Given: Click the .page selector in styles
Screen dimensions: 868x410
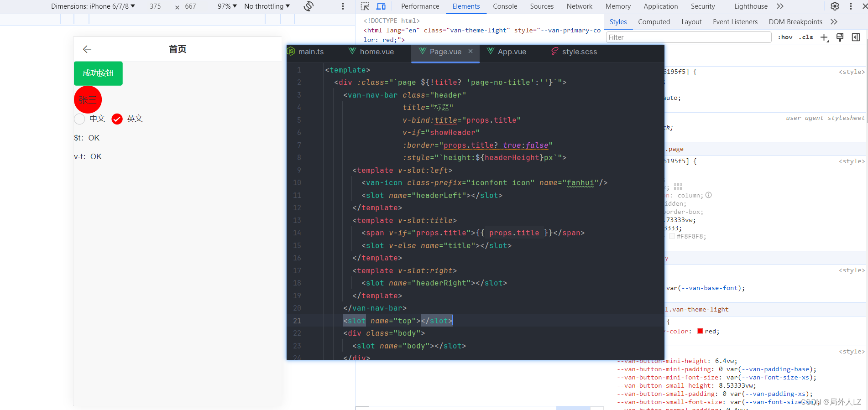Looking at the screenshot, I should click(675, 149).
